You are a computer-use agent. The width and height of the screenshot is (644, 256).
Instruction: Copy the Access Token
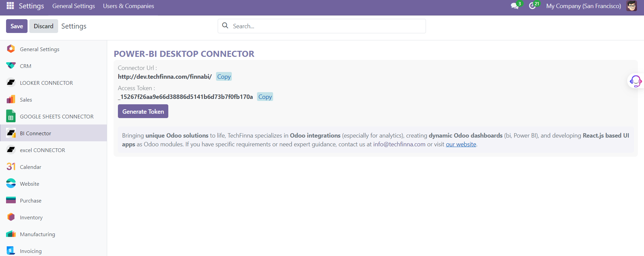[x=265, y=97]
